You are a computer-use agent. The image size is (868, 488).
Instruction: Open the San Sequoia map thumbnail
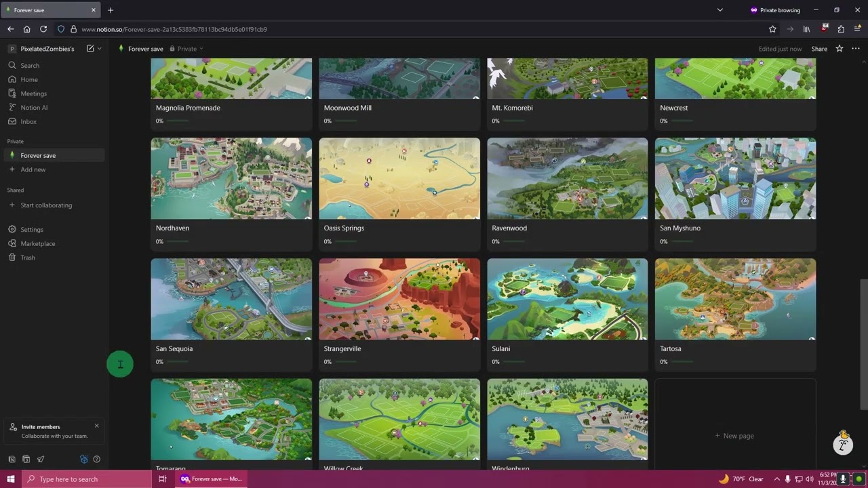[231, 299]
